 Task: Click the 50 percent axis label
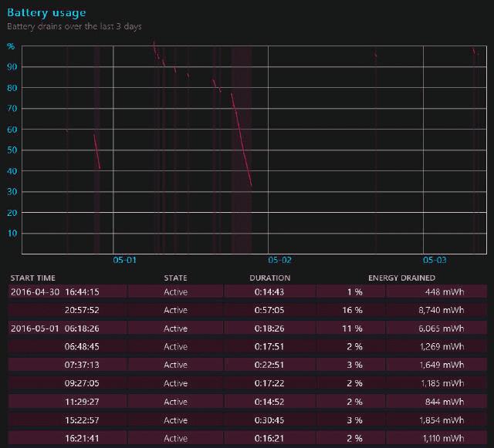tap(12, 150)
